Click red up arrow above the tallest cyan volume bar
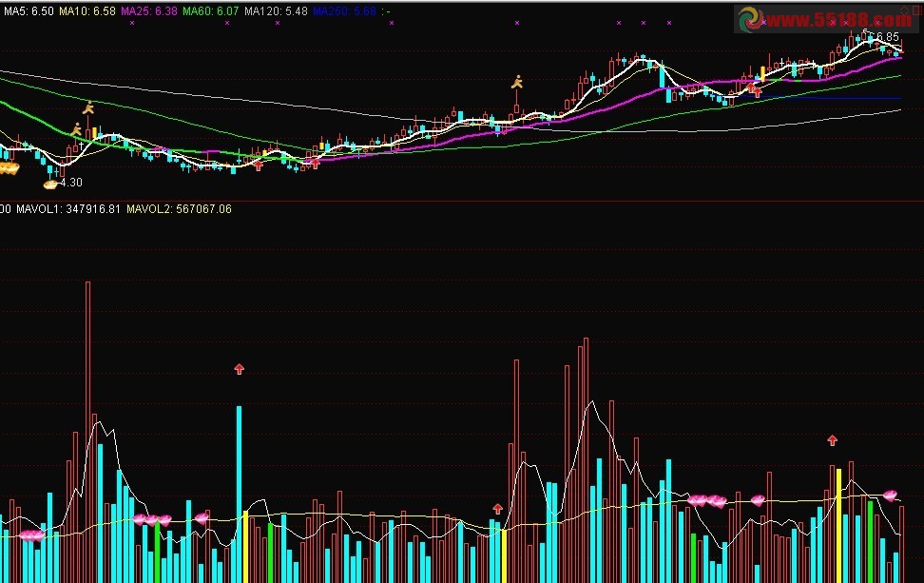Image resolution: width=924 pixels, height=583 pixels. pyautogui.click(x=239, y=369)
